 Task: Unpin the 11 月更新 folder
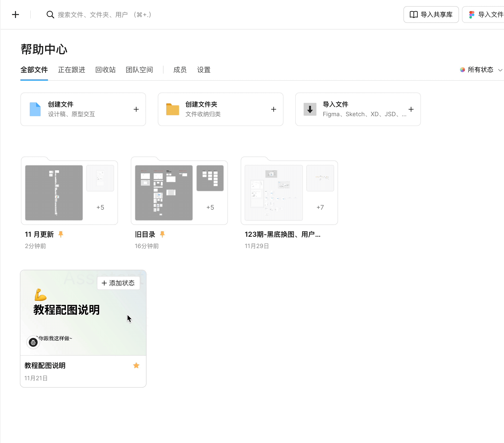coord(61,234)
